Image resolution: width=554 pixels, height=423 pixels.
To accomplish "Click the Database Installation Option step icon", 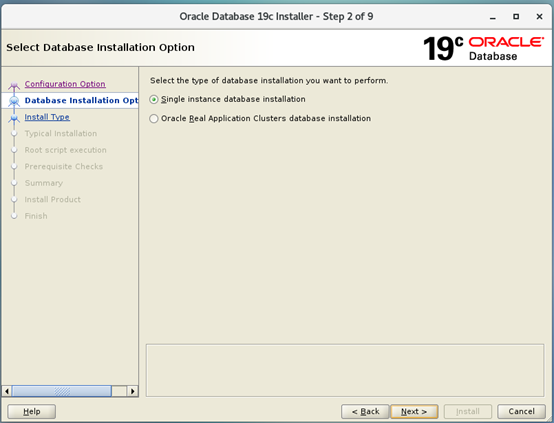I will (x=14, y=101).
